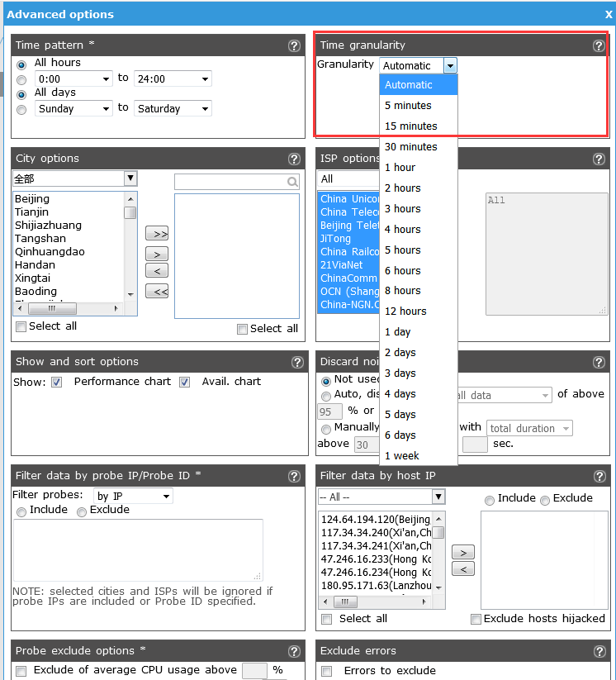Open Probe exclude options help icon
Image resolution: width=616 pixels, height=680 pixels.
point(294,652)
